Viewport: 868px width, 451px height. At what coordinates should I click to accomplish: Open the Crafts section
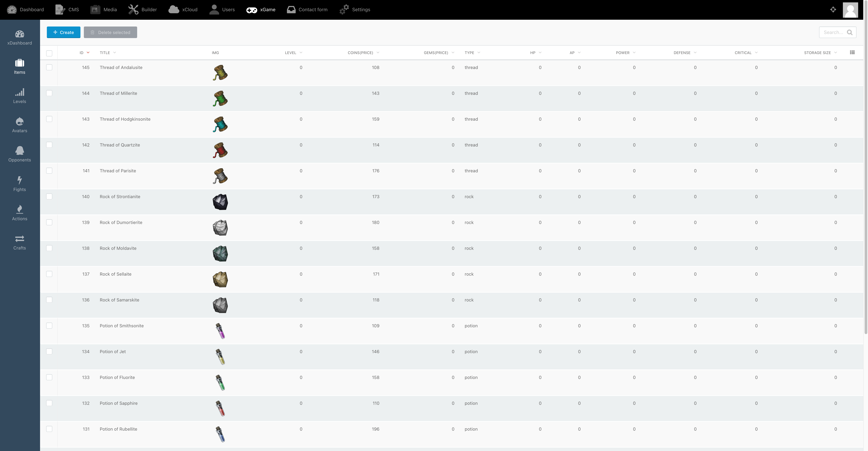click(x=20, y=242)
